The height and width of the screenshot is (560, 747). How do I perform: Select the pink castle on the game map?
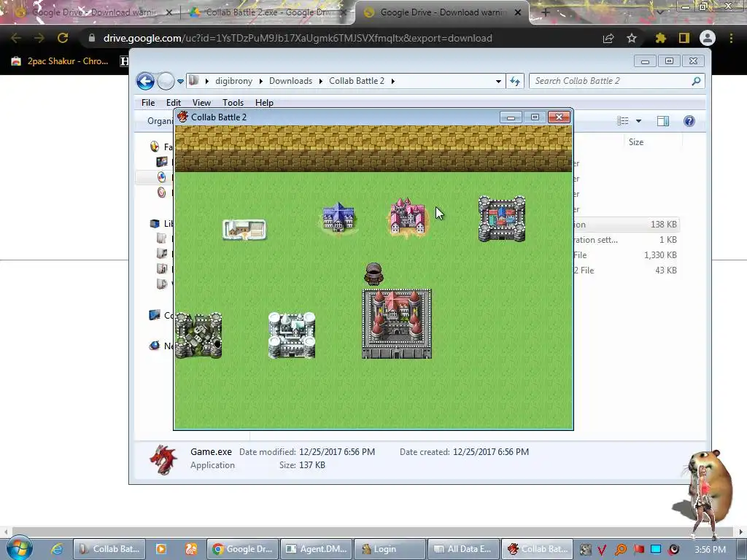pyautogui.click(x=408, y=217)
